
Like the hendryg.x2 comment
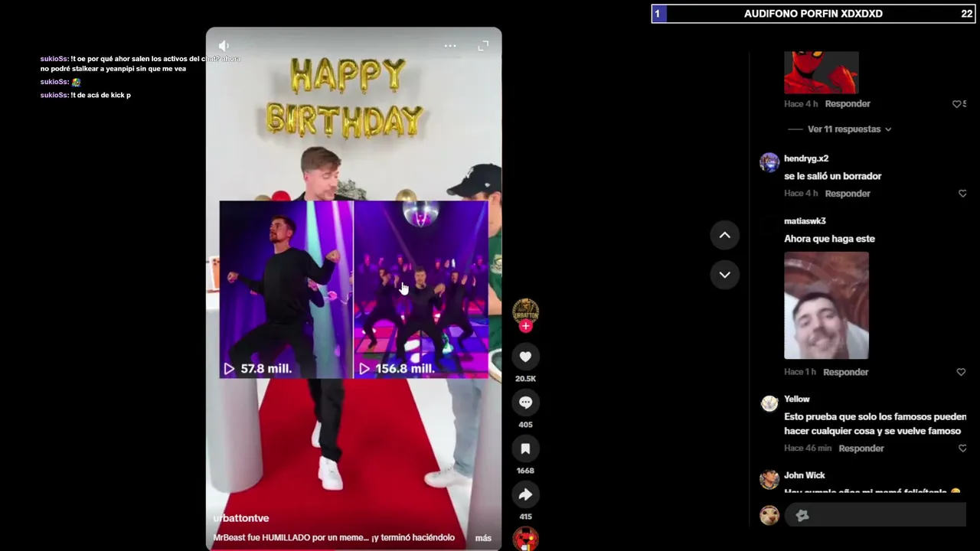962,194
